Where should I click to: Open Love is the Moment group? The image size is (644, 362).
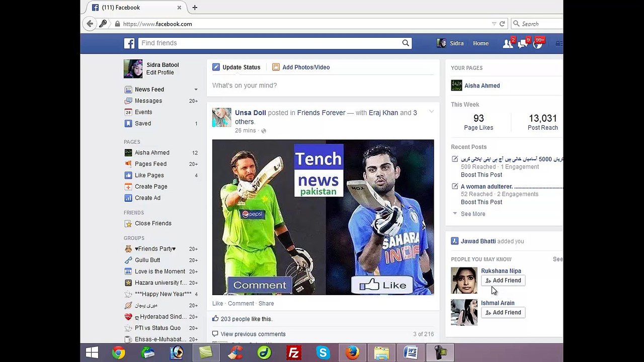[160, 271]
